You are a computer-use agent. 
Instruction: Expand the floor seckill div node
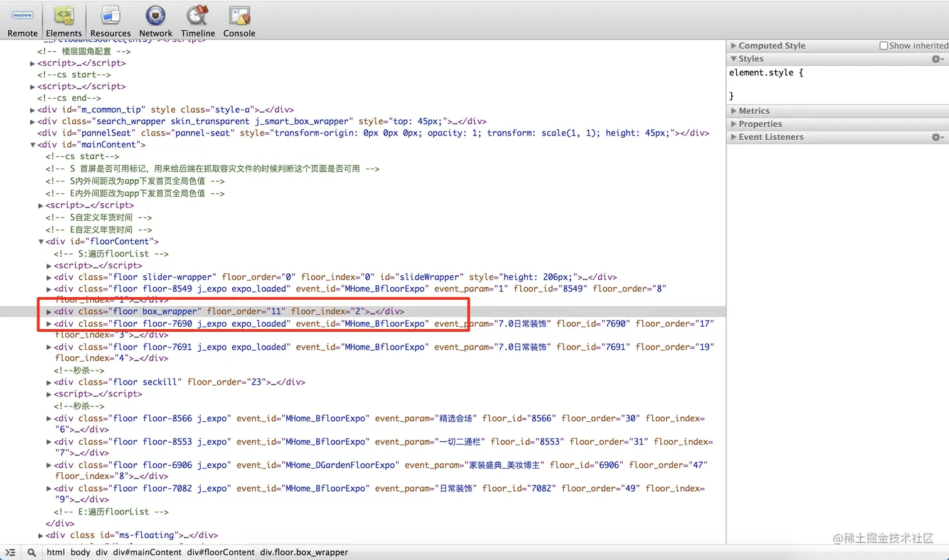[49, 383]
